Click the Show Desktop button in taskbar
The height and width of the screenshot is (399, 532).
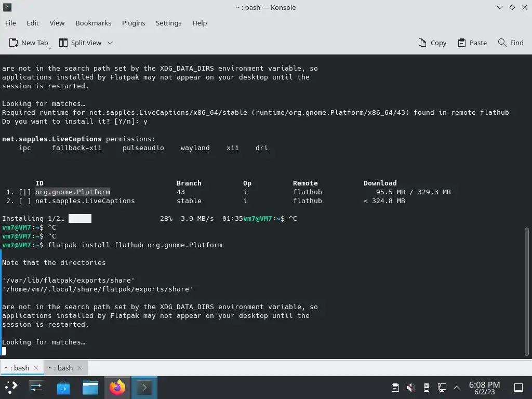tap(518, 388)
